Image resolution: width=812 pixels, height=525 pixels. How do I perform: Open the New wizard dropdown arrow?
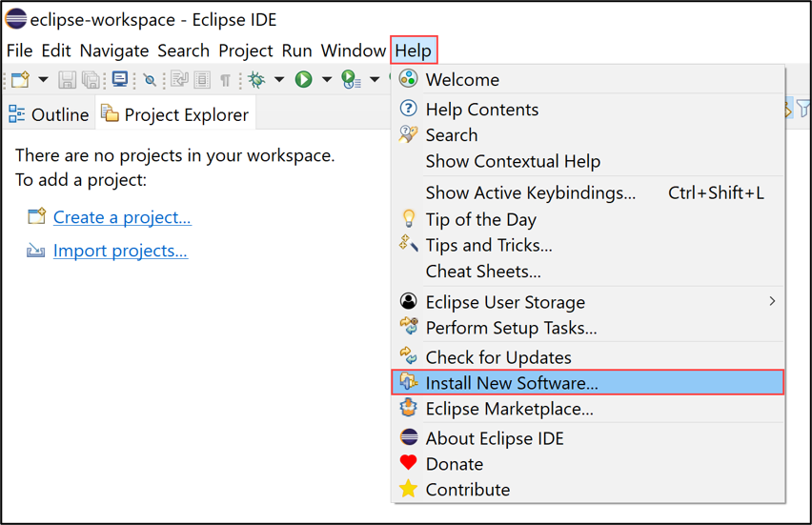(44, 80)
